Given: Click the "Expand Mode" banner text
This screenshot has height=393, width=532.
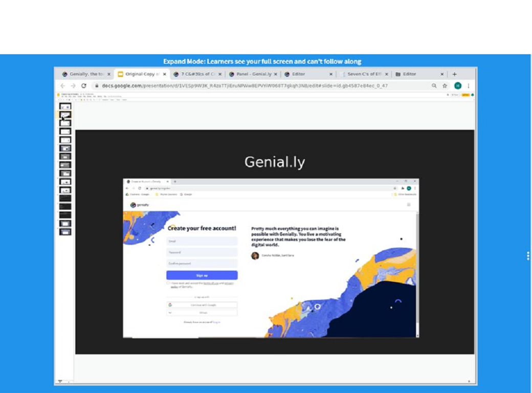Looking at the screenshot, I should 262,61.
